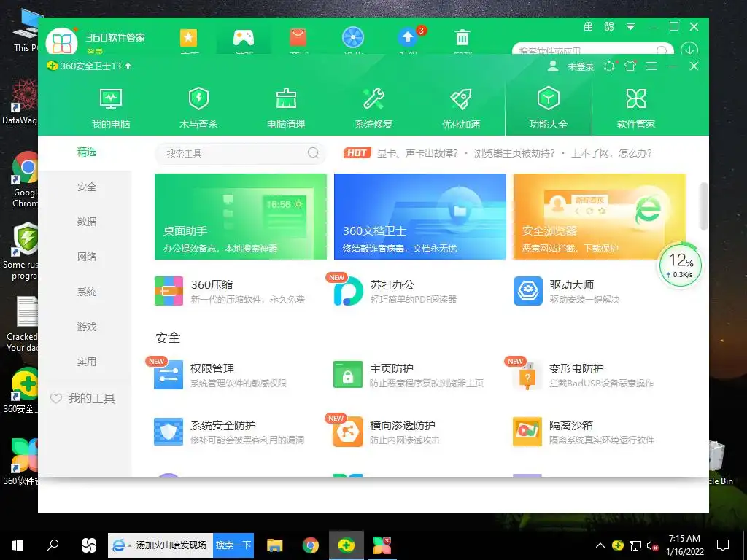
Task: Open Chrome from the taskbar
Action: (x=310, y=545)
